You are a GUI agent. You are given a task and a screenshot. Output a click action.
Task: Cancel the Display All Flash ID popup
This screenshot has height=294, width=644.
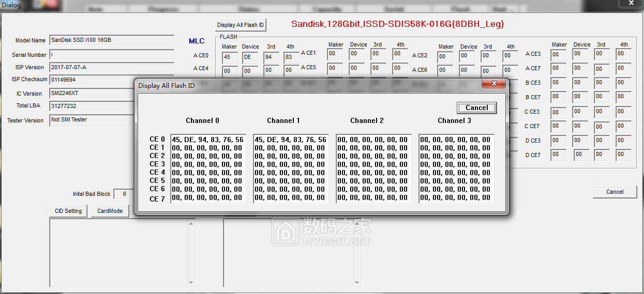pyautogui.click(x=476, y=107)
